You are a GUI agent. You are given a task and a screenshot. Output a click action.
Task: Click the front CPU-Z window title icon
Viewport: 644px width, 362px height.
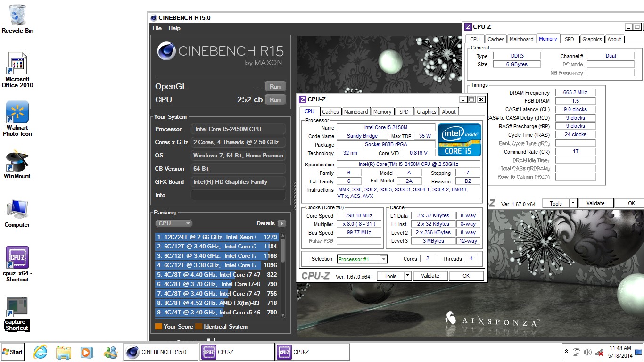tap(303, 99)
